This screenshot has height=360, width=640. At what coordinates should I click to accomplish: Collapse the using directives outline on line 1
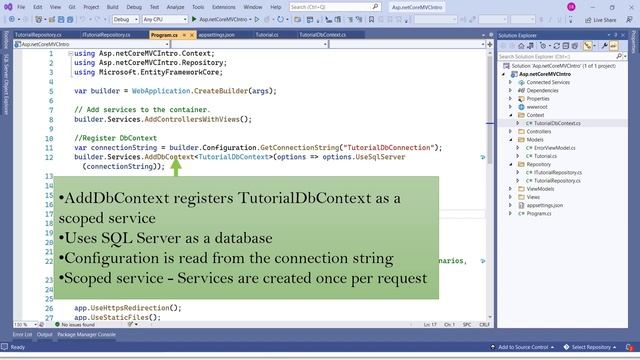point(71,53)
